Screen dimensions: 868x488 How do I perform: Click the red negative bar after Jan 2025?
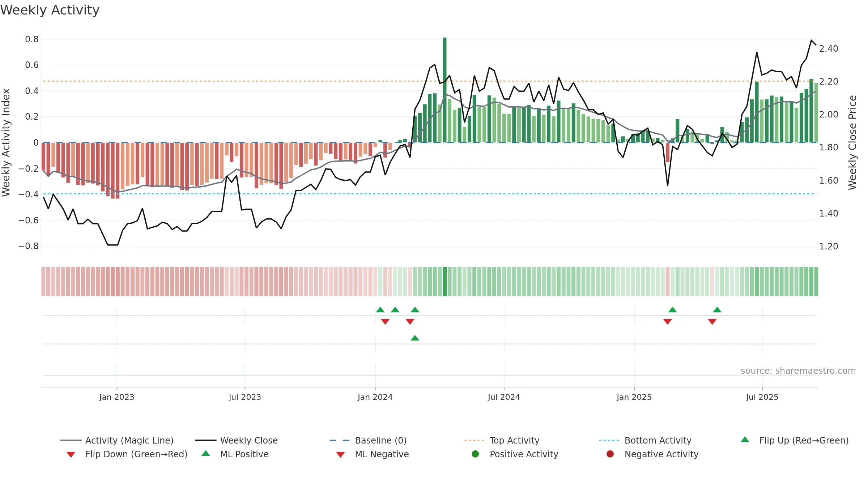pyautogui.click(x=668, y=152)
